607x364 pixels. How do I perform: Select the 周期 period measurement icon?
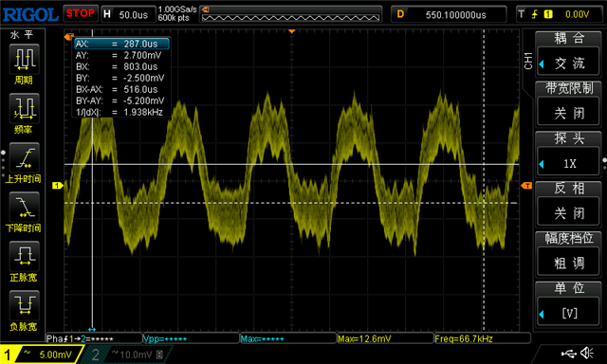coord(24,59)
